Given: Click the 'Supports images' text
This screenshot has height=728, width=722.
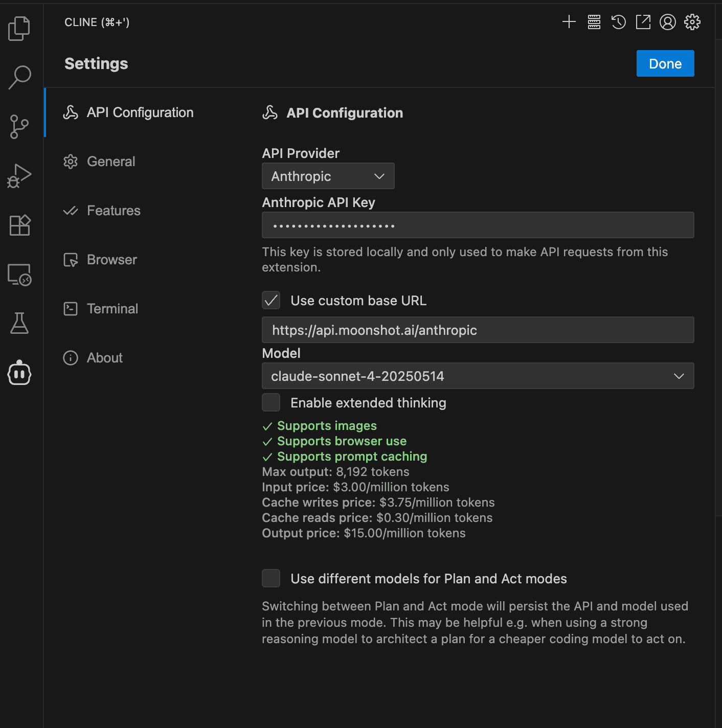Looking at the screenshot, I should (x=327, y=426).
